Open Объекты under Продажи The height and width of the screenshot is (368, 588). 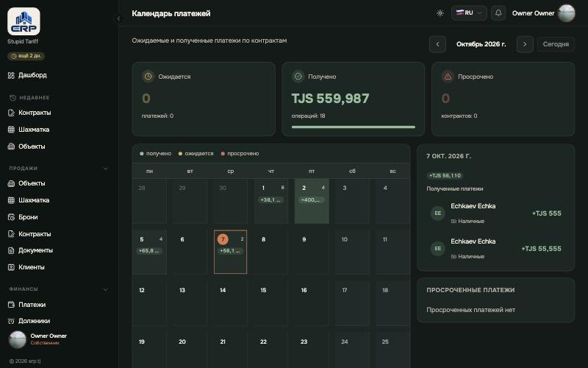click(32, 183)
